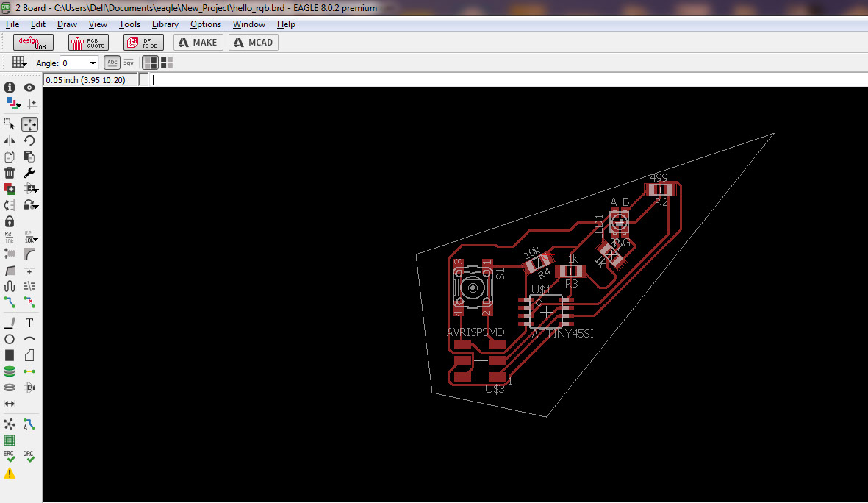This screenshot has width=868, height=503.
Task: Expand the Angle combo box
Action: (93, 63)
